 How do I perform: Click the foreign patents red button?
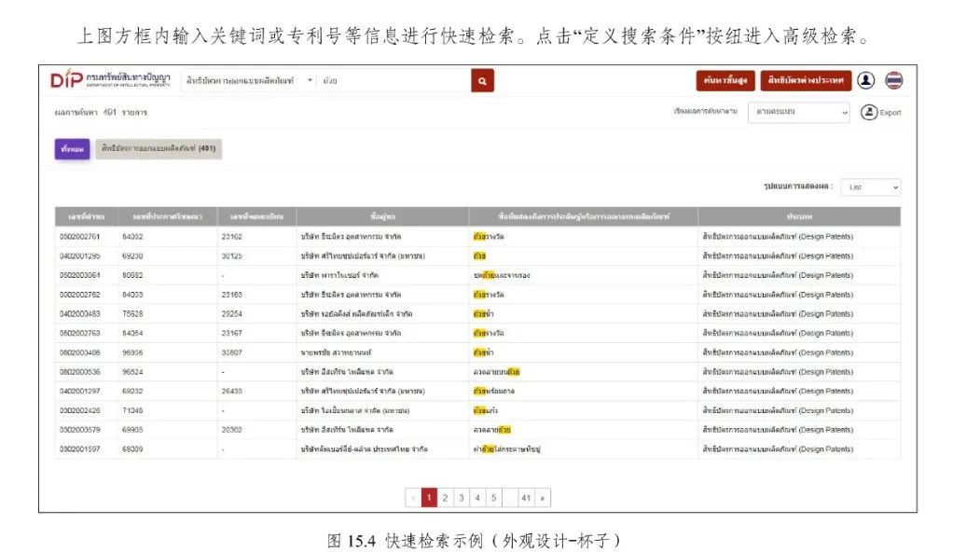pyautogui.click(x=805, y=81)
